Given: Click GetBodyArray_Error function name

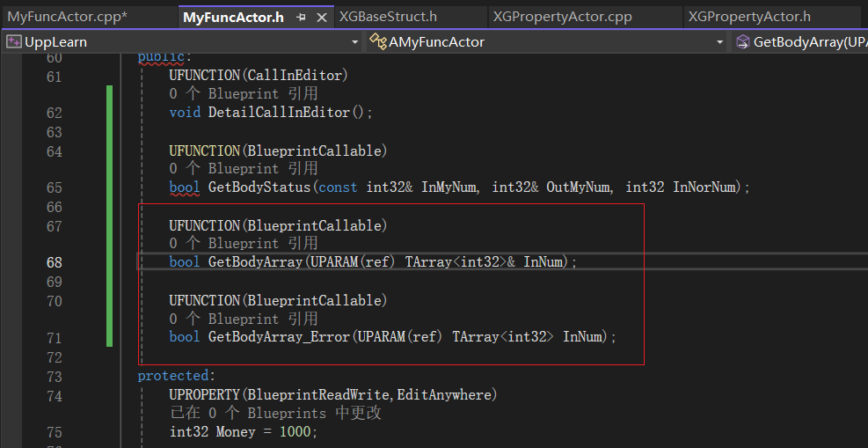Looking at the screenshot, I should click(279, 337).
